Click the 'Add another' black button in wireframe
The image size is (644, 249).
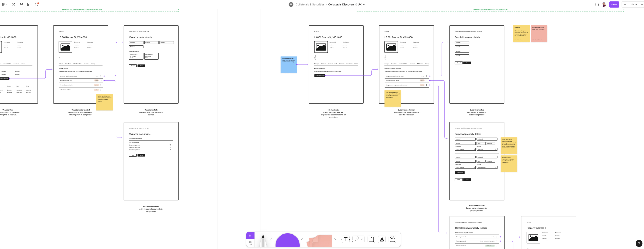(x=460, y=173)
